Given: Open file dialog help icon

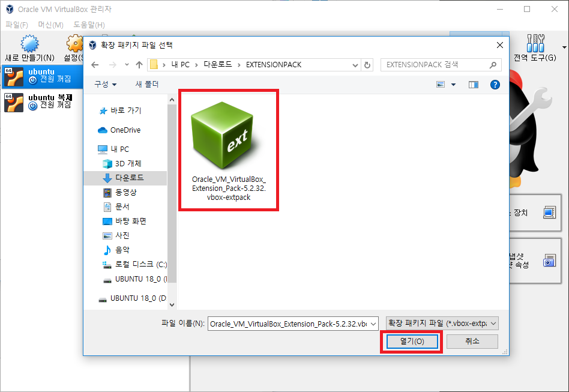Looking at the screenshot, I should point(495,85).
